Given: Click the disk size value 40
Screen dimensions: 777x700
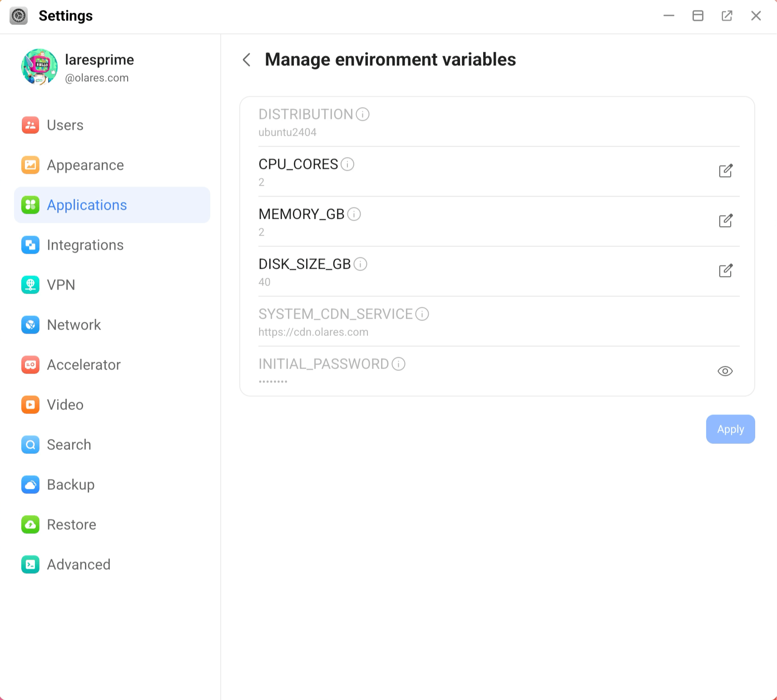Looking at the screenshot, I should pos(264,282).
